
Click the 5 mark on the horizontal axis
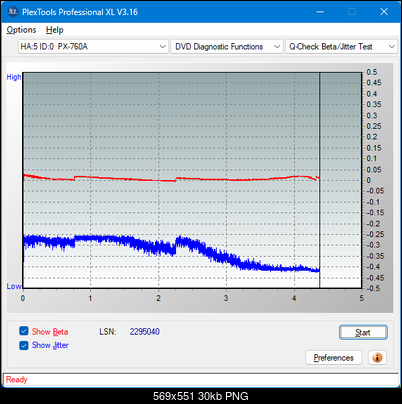(362, 298)
